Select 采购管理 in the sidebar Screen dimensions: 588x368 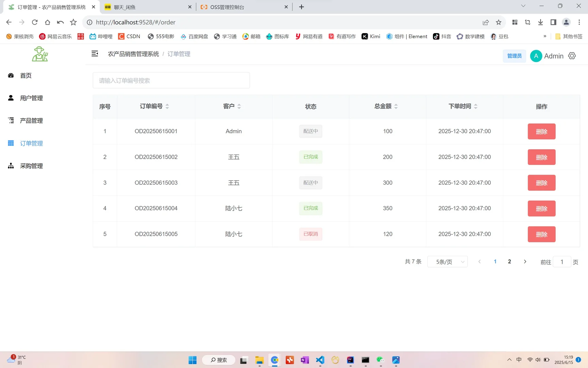[31, 166]
